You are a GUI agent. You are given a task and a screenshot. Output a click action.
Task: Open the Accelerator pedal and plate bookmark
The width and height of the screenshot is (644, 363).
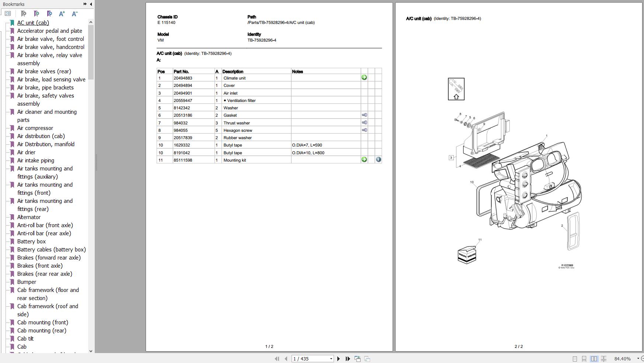(50, 31)
